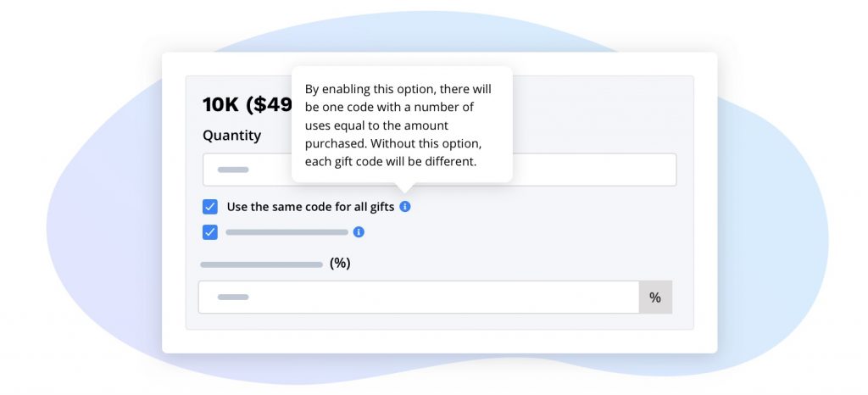
Task: Toggle the second checkbox below the gifts option
Action: point(210,231)
